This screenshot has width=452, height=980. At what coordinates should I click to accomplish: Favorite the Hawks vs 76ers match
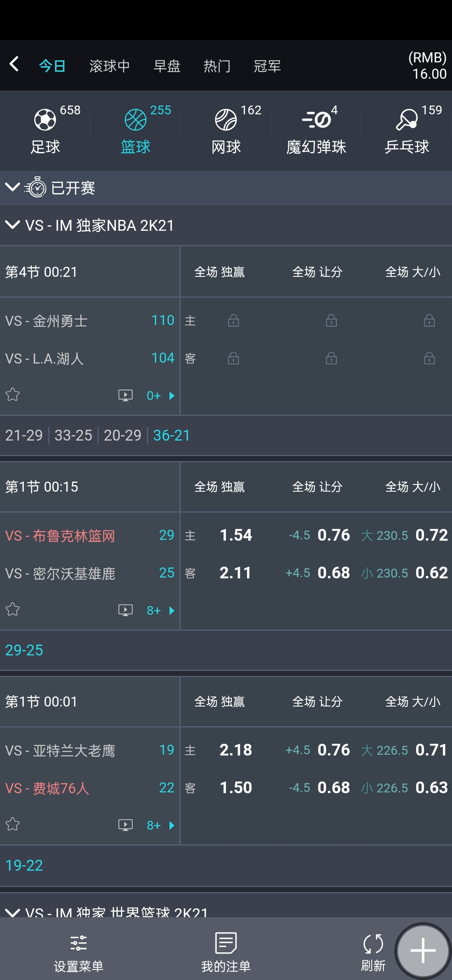pyautogui.click(x=13, y=824)
